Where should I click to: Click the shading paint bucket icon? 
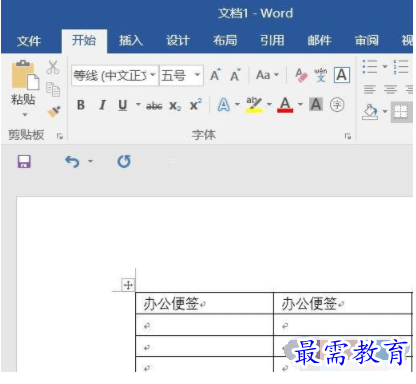pyautogui.click(x=370, y=112)
